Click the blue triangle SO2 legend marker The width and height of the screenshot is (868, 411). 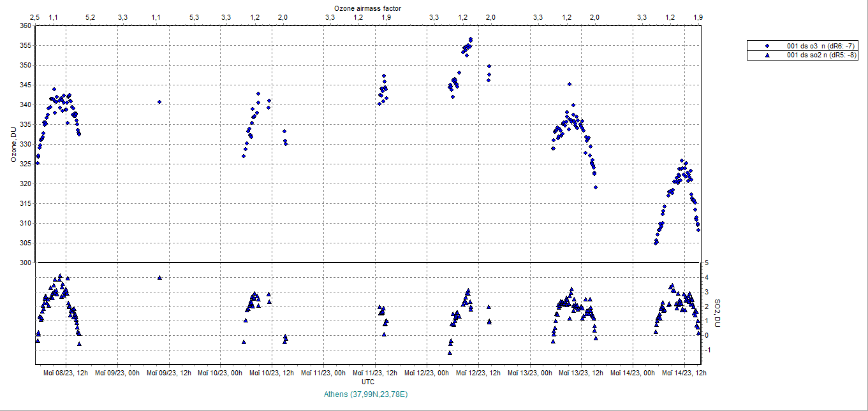point(767,55)
